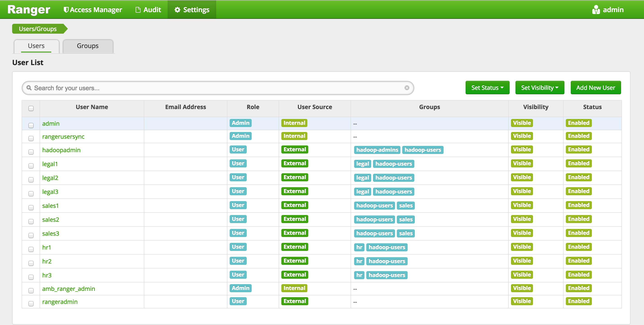Click the Users/Groups breadcrumb

point(38,29)
